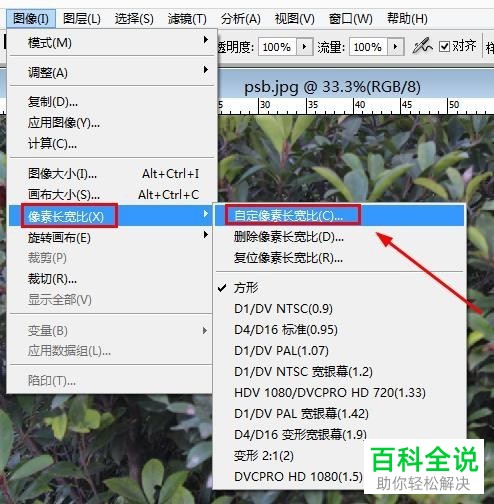Screen dimensions: 494x504
Task: Choose 复制(D)... from the Image menu
Action: [112, 102]
